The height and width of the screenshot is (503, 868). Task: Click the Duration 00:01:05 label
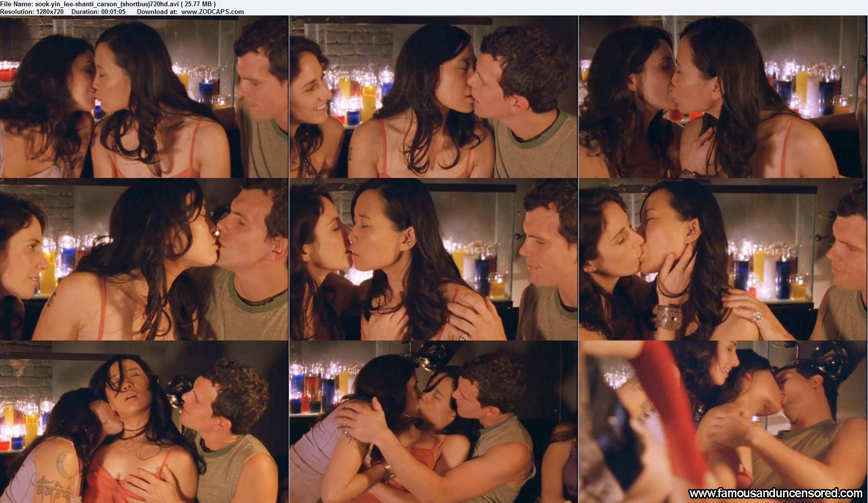(98, 12)
